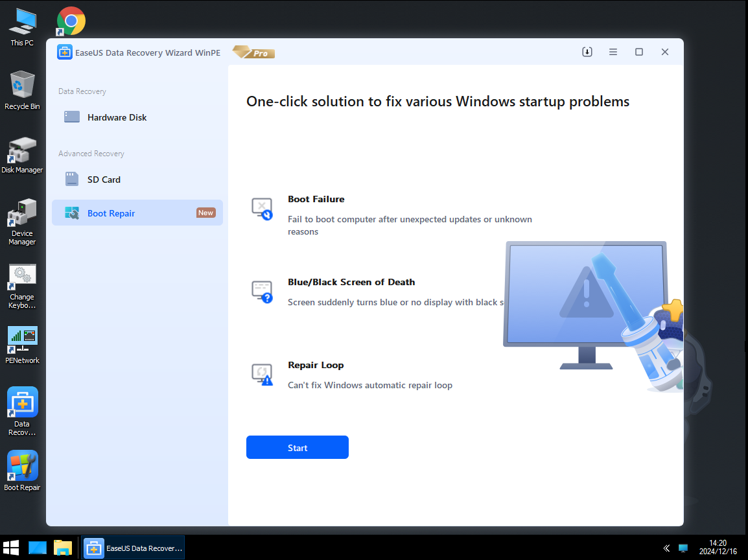Launch Device Manager desktop shortcut

tap(22, 222)
